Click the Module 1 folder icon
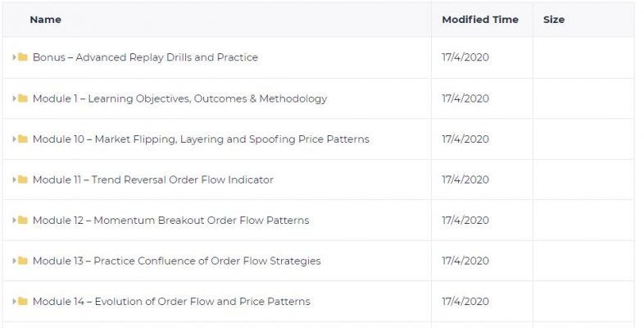The image size is (644, 328). tap(23, 98)
